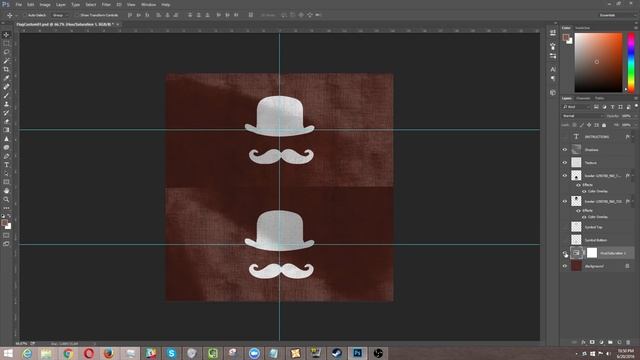
Task: Open the Character panel icon in dock
Action: tap(553, 69)
